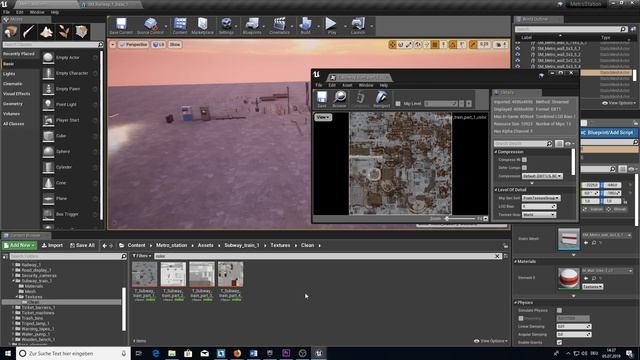This screenshot has width=640, height=360.
Task: Click Metro_station breadcrumb path
Action: 171,245
